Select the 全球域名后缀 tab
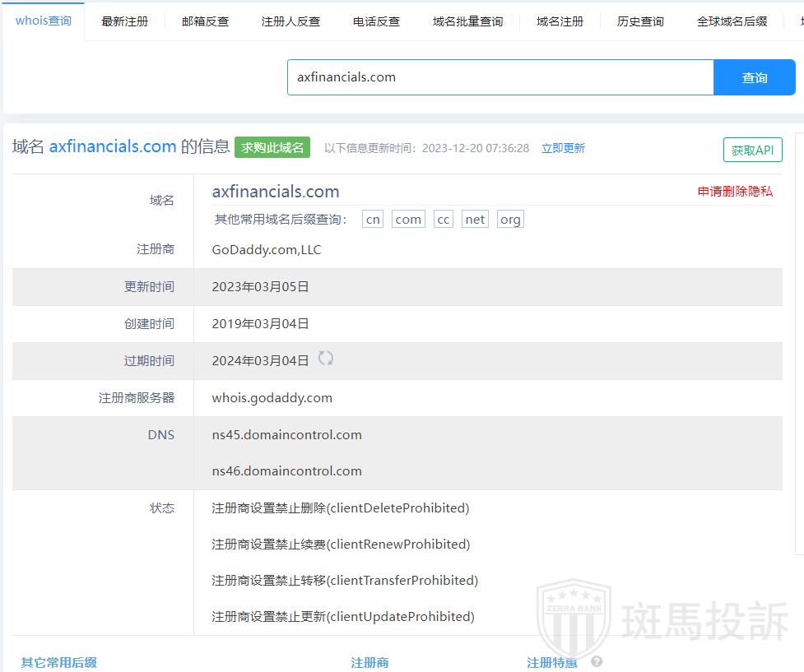Image resolution: width=804 pixels, height=672 pixels. (x=732, y=21)
